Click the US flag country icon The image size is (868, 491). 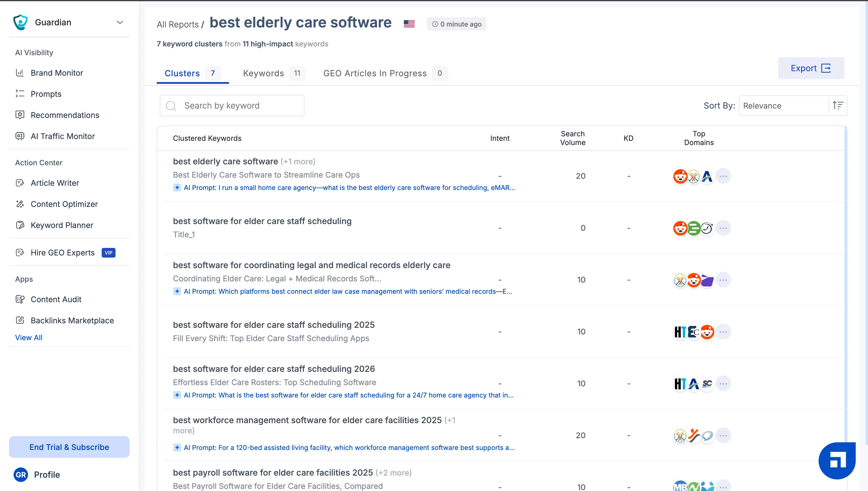tap(409, 24)
